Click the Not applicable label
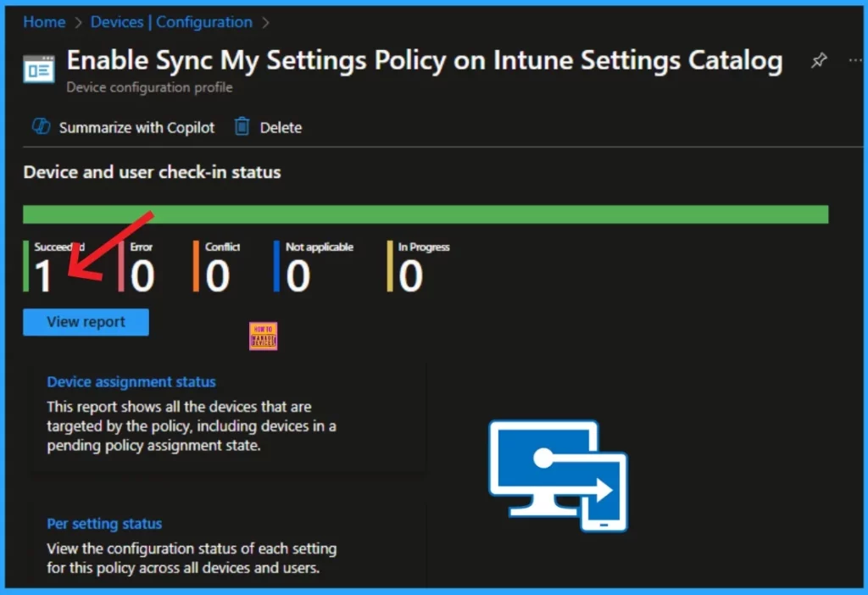Screen dimensions: 868x595 [320, 247]
